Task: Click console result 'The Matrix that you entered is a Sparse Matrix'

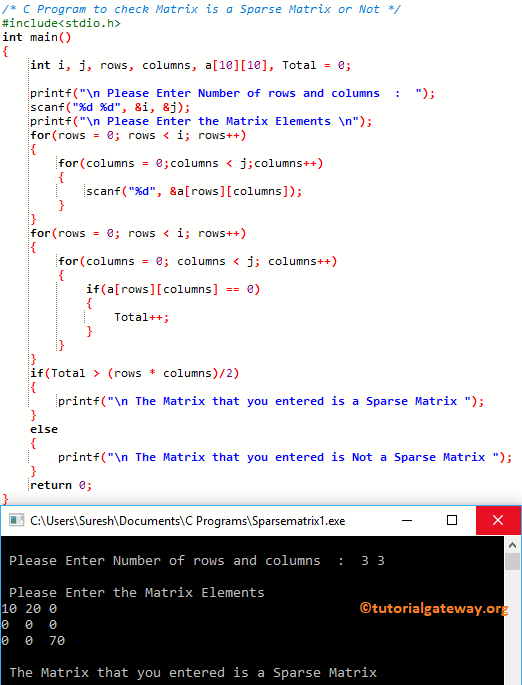Action: pos(193,673)
